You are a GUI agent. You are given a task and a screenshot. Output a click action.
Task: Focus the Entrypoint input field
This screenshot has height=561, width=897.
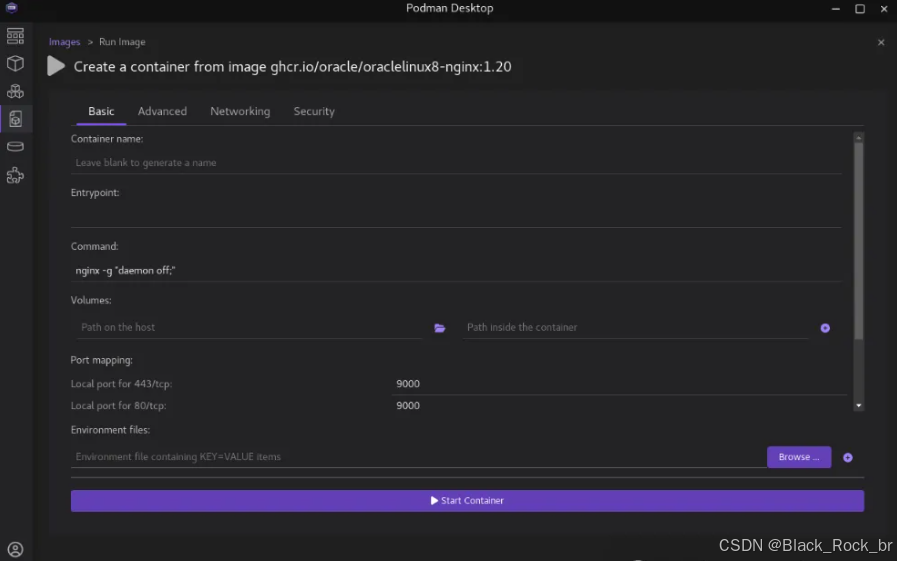point(456,217)
